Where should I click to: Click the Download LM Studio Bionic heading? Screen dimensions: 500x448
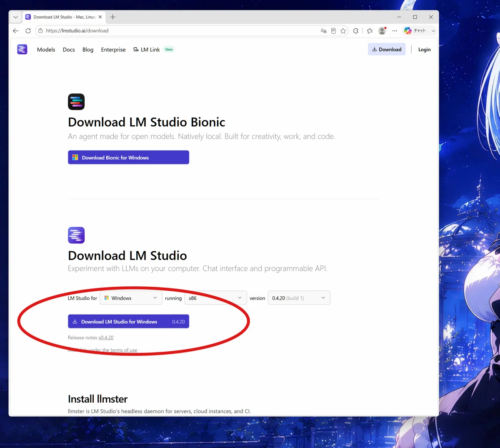pyautogui.click(x=147, y=122)
